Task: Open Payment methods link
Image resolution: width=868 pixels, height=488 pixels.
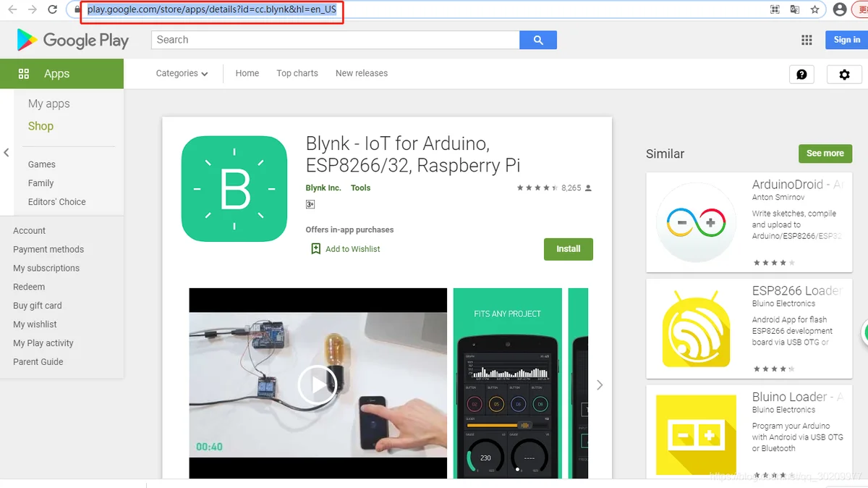Action: tap(48, 249)
